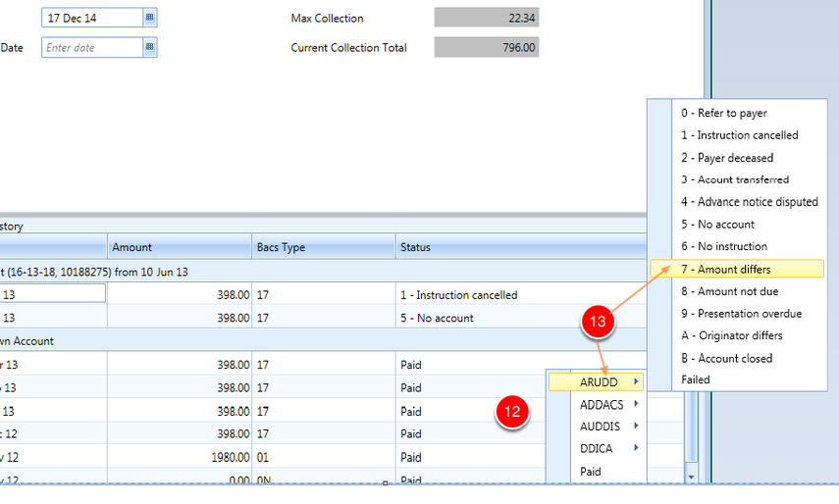Sort by the Bacs Type column header

(323, 247)
